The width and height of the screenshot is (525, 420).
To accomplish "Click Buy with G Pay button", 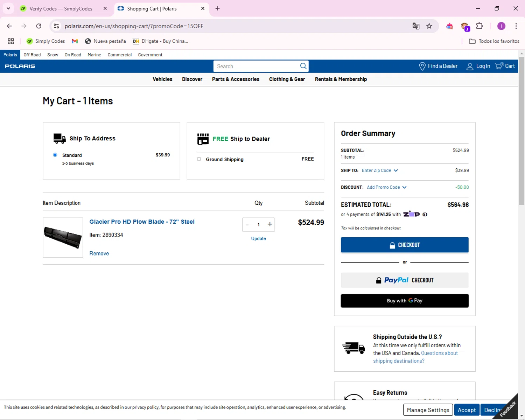I will [405, 301].
